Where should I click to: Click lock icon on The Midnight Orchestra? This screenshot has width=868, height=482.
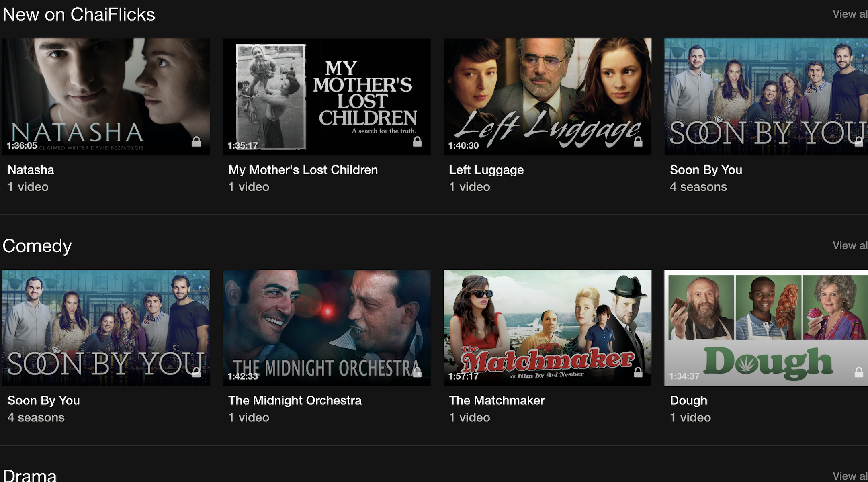(x=417, y=373)
